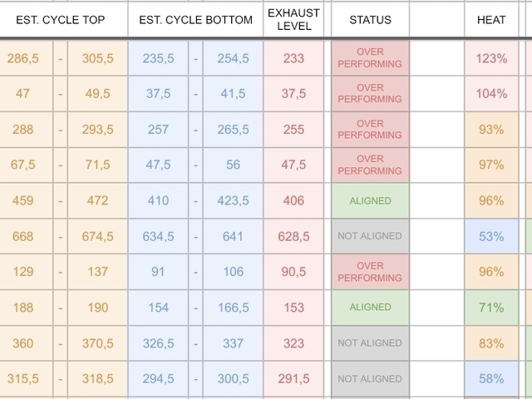Click the 71% heat cell
This screenshot has height=399, width=532.
click(492, 308)
